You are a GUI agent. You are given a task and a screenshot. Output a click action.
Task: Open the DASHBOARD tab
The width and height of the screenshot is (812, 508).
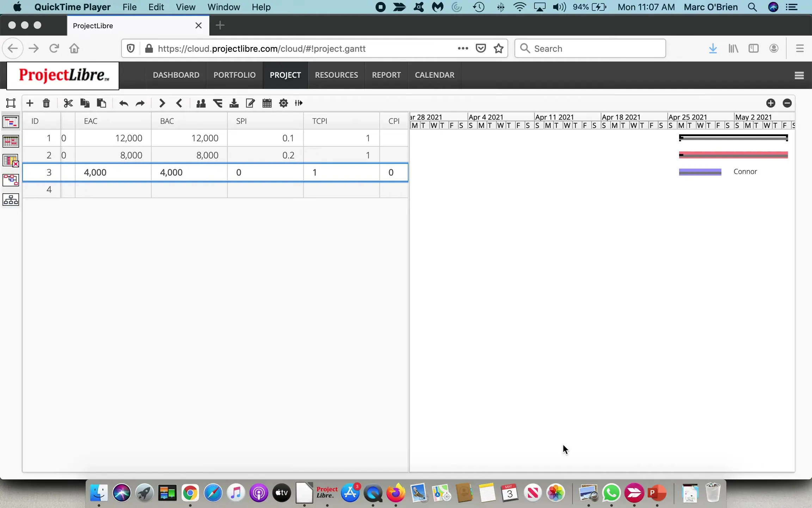[x=176, y=75]
